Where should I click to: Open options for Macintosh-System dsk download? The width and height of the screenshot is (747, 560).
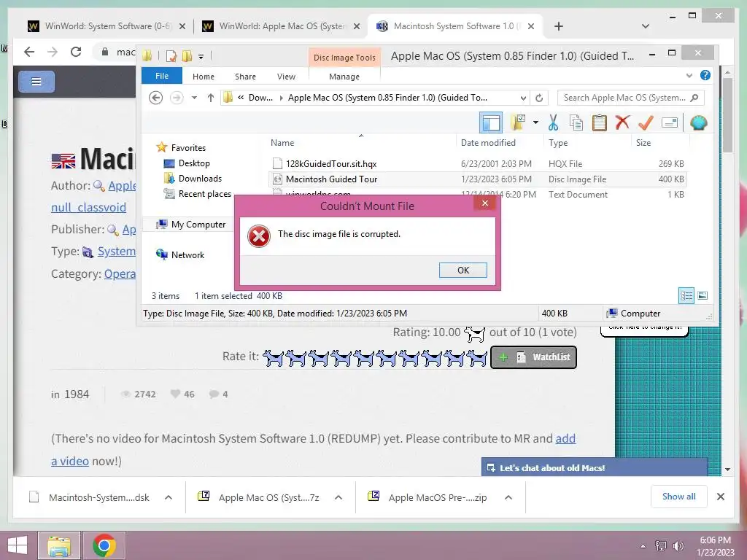tap(169, 497)
